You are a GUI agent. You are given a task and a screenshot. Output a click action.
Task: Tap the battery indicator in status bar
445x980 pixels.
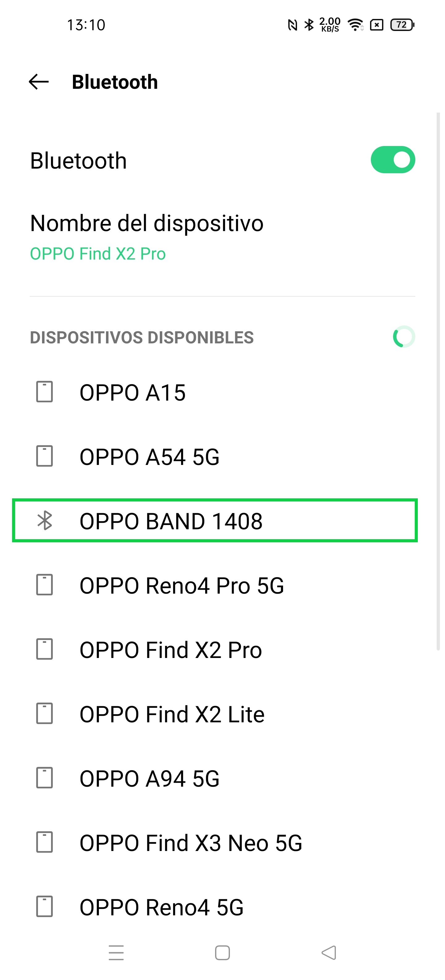coord(402,25)
